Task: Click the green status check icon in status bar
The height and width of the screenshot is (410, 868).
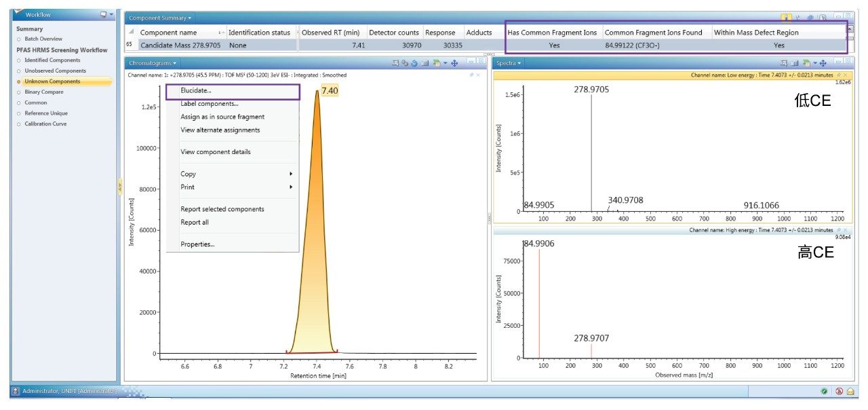Action: (824, 392)
